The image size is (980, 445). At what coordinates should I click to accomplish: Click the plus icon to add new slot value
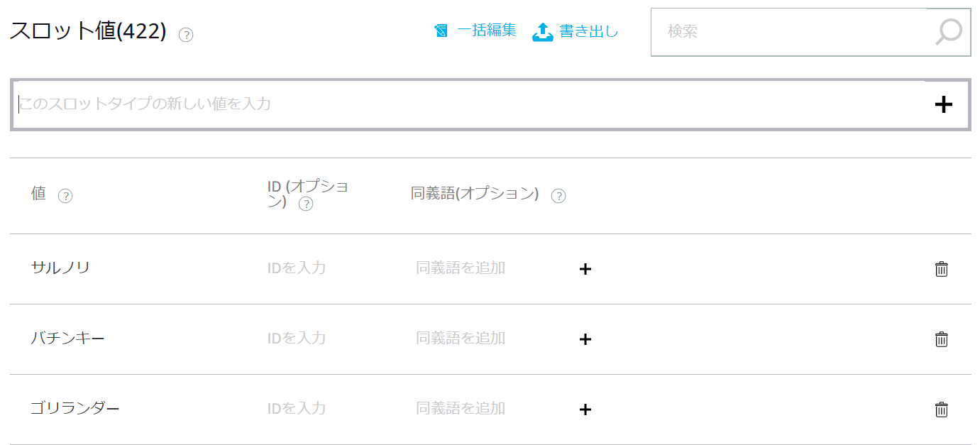pos(943,104)
